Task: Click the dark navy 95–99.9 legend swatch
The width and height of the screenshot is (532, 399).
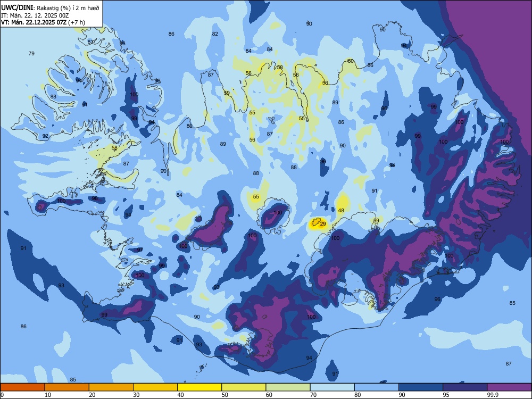Action: 465,387
